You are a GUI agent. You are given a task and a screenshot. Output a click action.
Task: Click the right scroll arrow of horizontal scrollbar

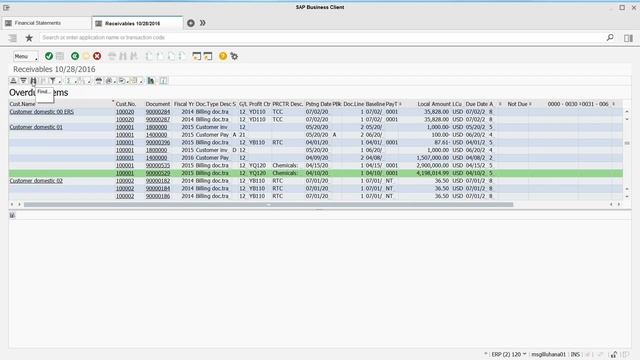619,204
